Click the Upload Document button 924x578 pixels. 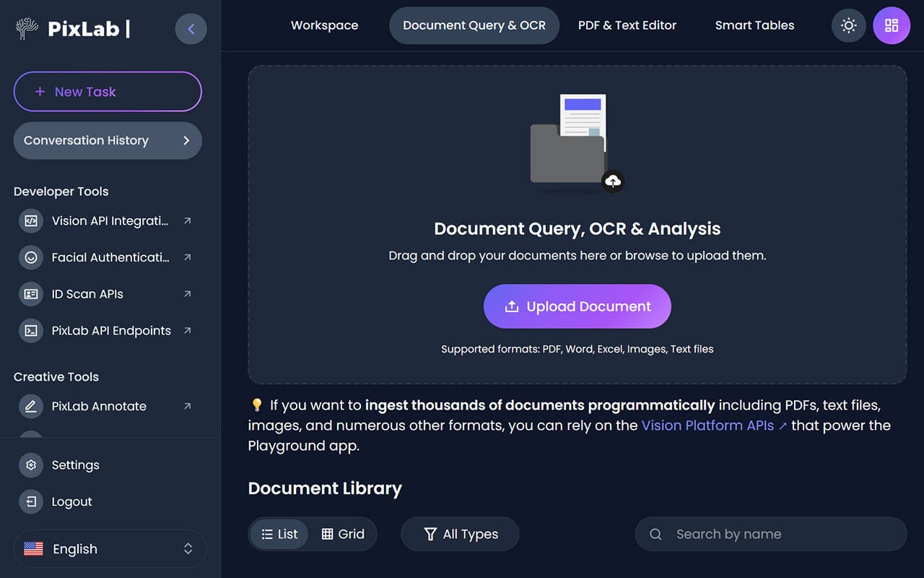point(577,306)
